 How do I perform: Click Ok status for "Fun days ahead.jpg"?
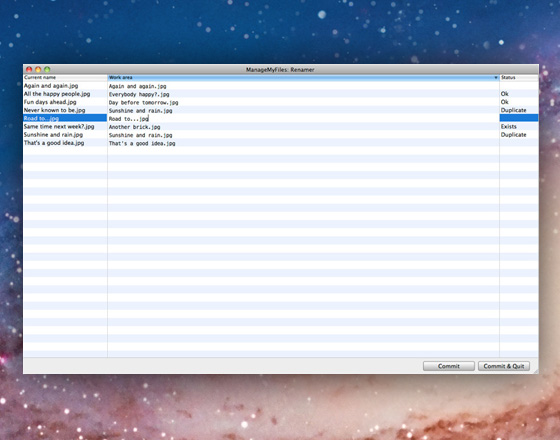tap(504, 102)
